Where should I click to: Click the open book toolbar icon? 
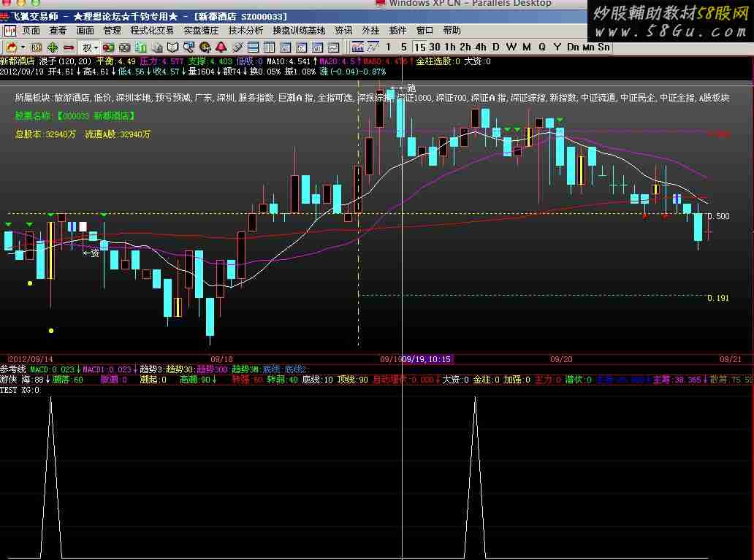(x=172, y=47)
